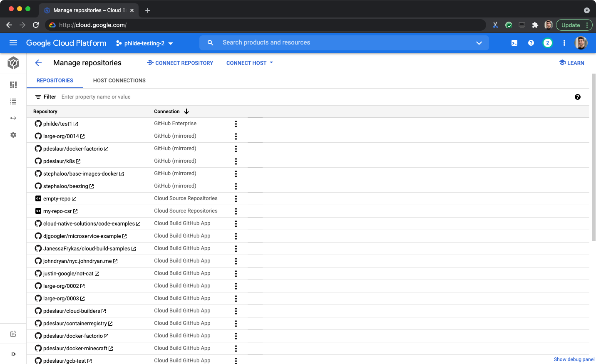Image resolution: width=596 pixels, height=364 pixels.
Task: Open the Triggers sidebar icon
Action: tap(13, 118)
